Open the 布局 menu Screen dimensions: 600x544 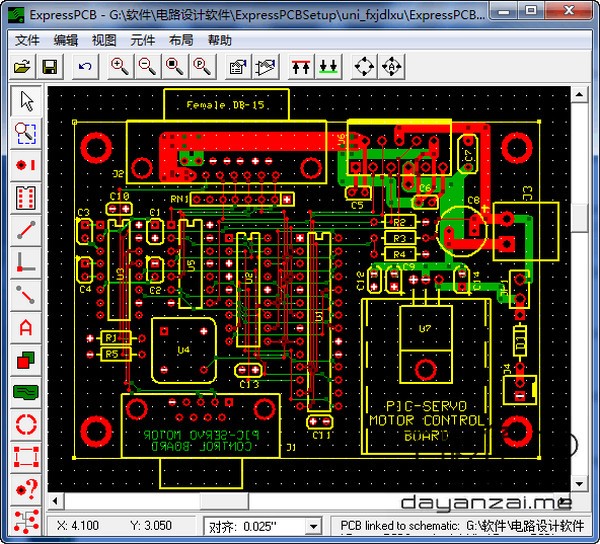click(x=181, y=40)
